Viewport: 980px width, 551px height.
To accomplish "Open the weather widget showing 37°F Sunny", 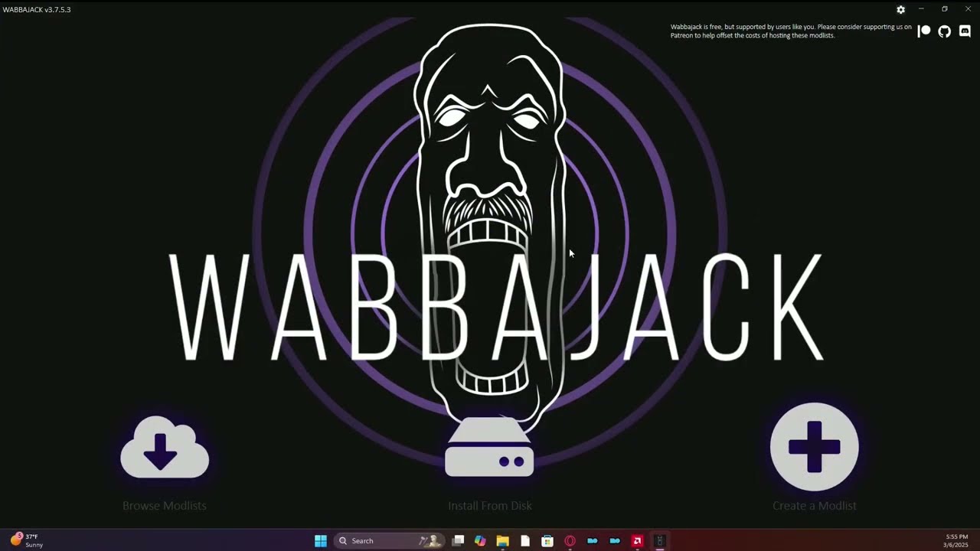I will click(x=27, y=540).
